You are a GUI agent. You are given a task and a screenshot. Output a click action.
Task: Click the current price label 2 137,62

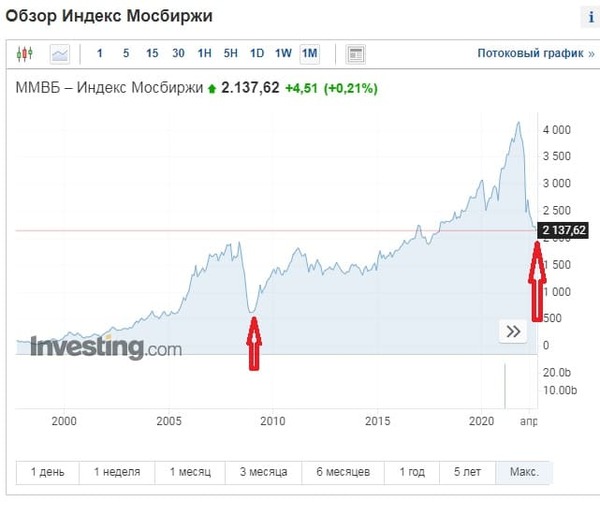(563, 231)
